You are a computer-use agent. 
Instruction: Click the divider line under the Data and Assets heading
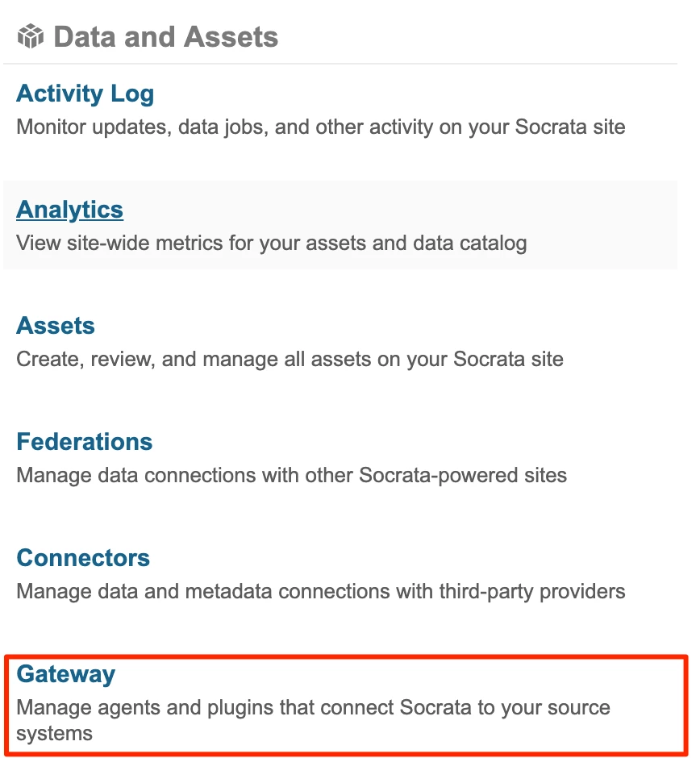tap(340, 64)
